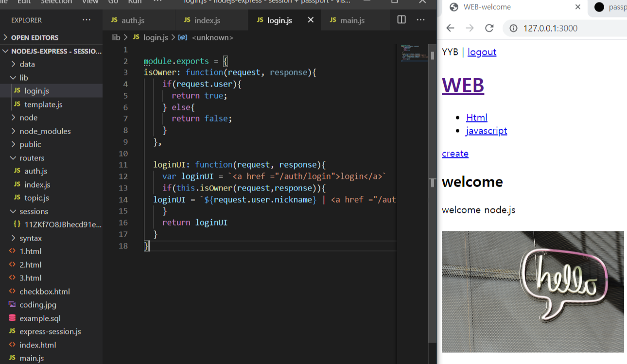Viewport: 627px width, 364px height.
Task: Click the editor vertical scrollbar
Action: point(433,194)
